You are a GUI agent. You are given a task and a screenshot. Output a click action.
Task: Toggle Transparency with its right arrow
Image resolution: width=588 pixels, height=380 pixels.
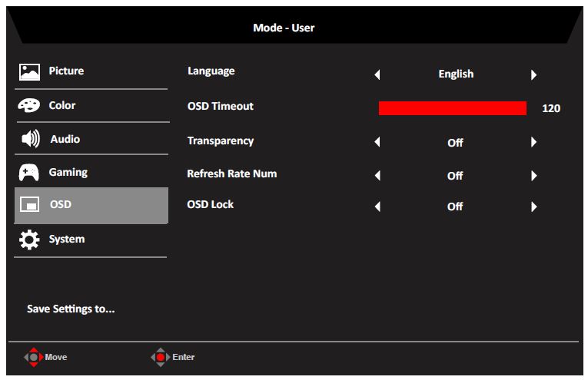533,143
